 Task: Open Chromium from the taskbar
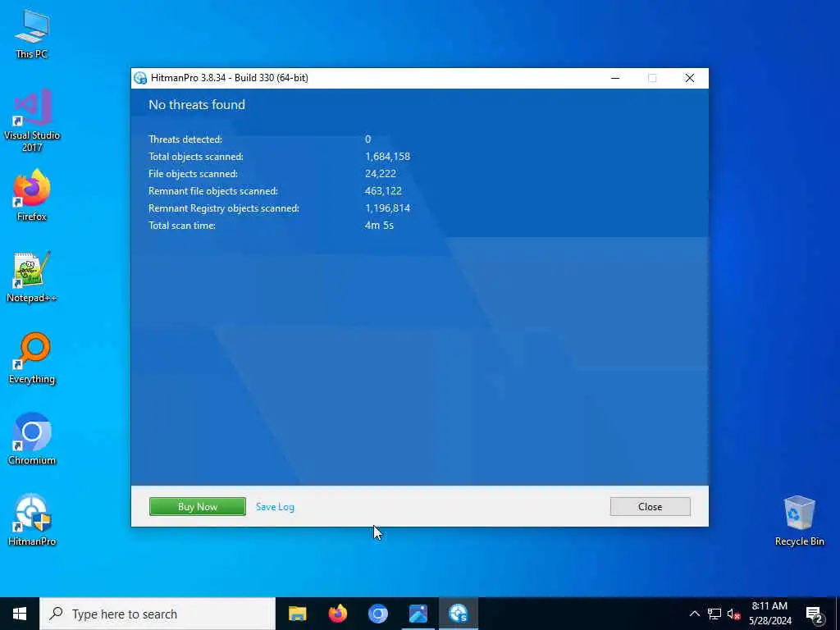pos(377,614)
